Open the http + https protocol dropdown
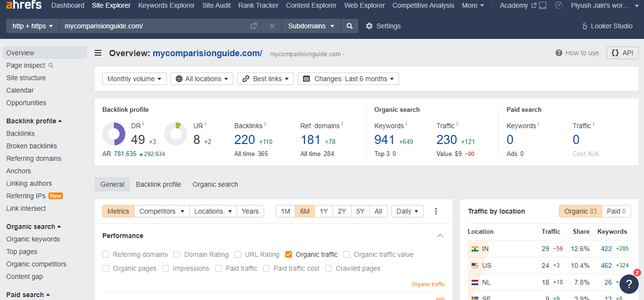This screenshot has width=644, height=300. tap(33, 26)
